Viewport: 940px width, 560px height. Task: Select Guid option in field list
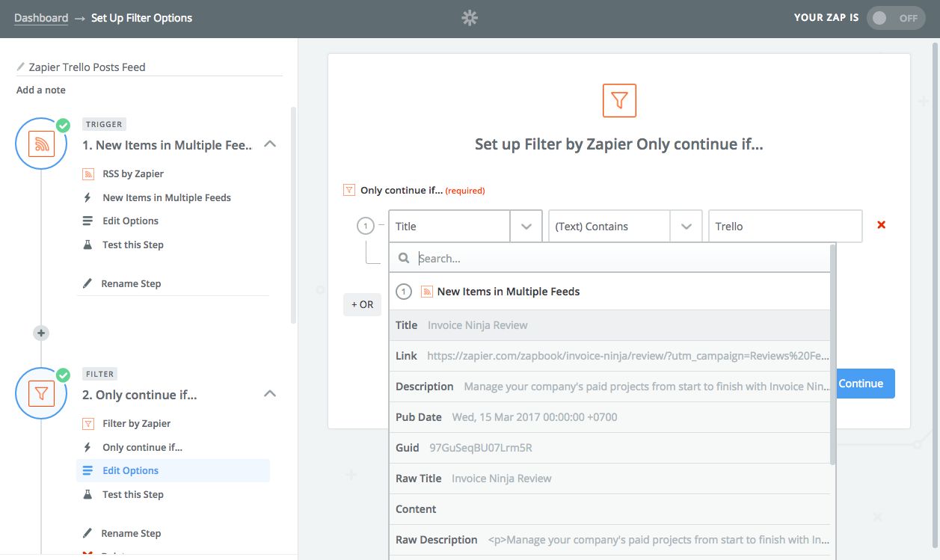click(x=609, y=448)
